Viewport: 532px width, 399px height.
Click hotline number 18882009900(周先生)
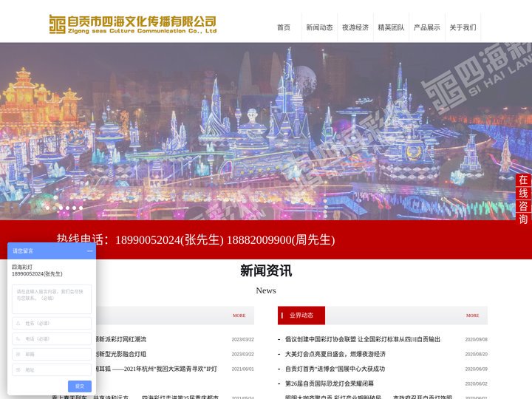[281, 240]
